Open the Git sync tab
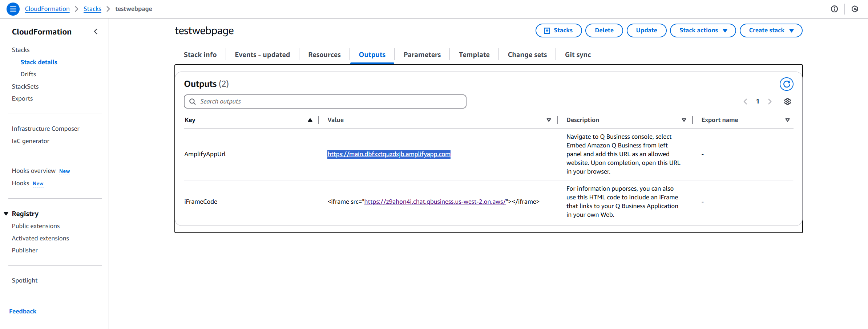868x329 pixels. [x=578, y=55]
